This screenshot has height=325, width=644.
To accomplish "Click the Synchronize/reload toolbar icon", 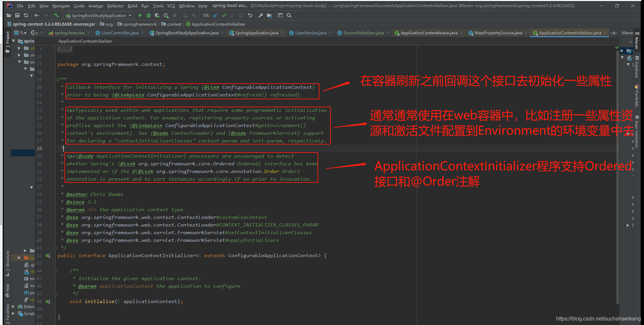I will (26, 15).
